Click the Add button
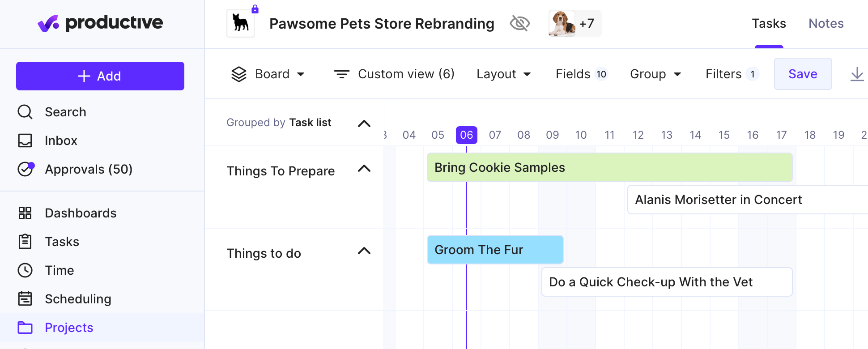Viewport: 868px width, 349px height. pyautogui.click(x=100, y=76)
